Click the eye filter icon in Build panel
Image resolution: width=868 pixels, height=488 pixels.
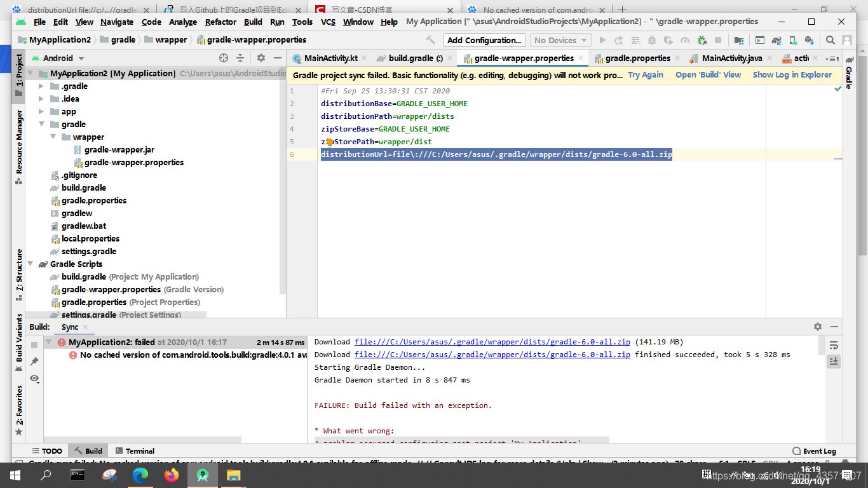click(x=35, y=379)
